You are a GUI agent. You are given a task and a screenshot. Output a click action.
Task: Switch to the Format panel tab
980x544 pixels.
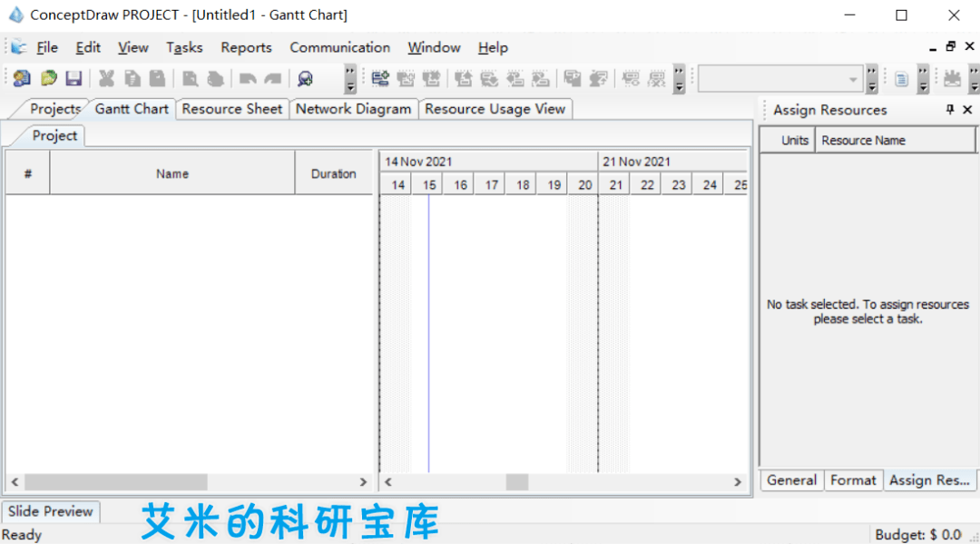pyautogui.click(x=853, y=480)
